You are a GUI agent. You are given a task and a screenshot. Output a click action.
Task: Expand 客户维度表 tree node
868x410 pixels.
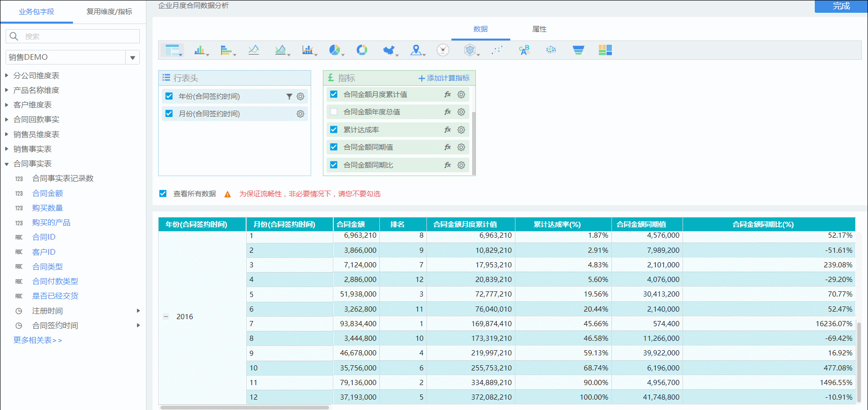click(x=7, y=105)
